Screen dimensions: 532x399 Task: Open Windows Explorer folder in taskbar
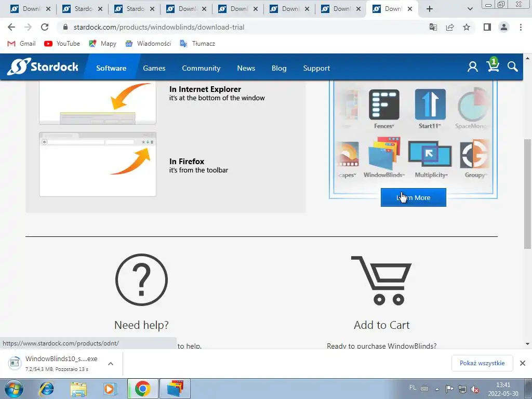pyautogui.click(x=78, y=389)
